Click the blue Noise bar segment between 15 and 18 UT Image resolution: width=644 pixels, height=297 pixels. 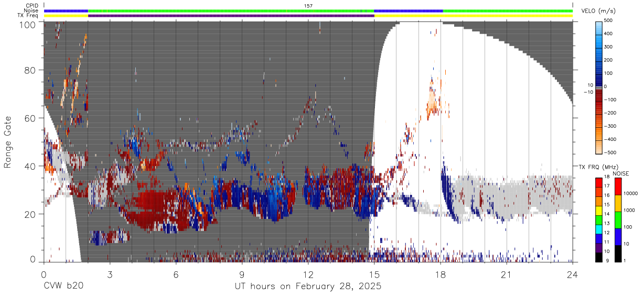[x=409, y=10]
